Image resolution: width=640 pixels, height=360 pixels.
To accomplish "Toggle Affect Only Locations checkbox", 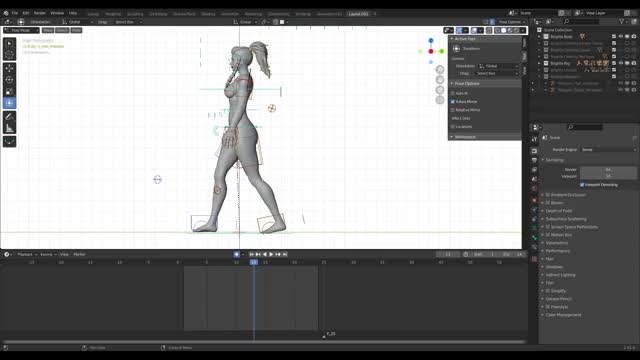I will pyautogui.click(x=453, y=127).
